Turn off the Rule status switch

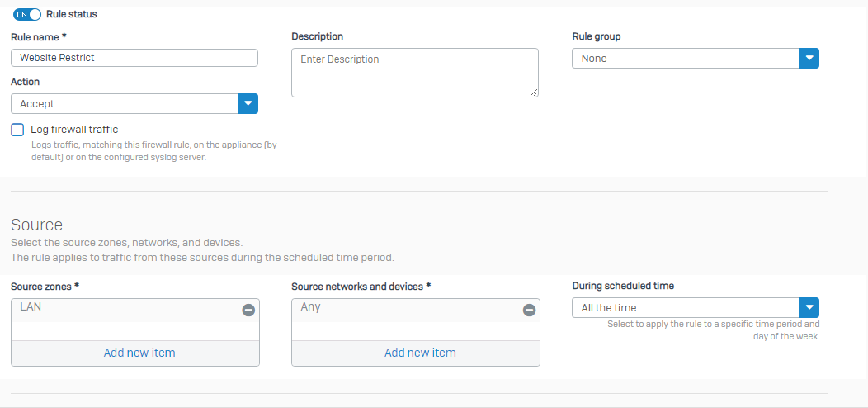click(x=27, y=14)
